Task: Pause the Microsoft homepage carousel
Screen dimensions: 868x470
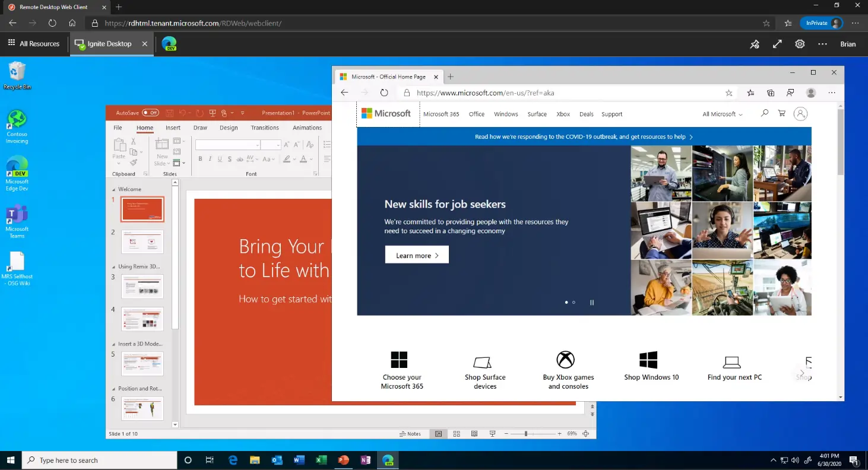Action: pos(591,303)
